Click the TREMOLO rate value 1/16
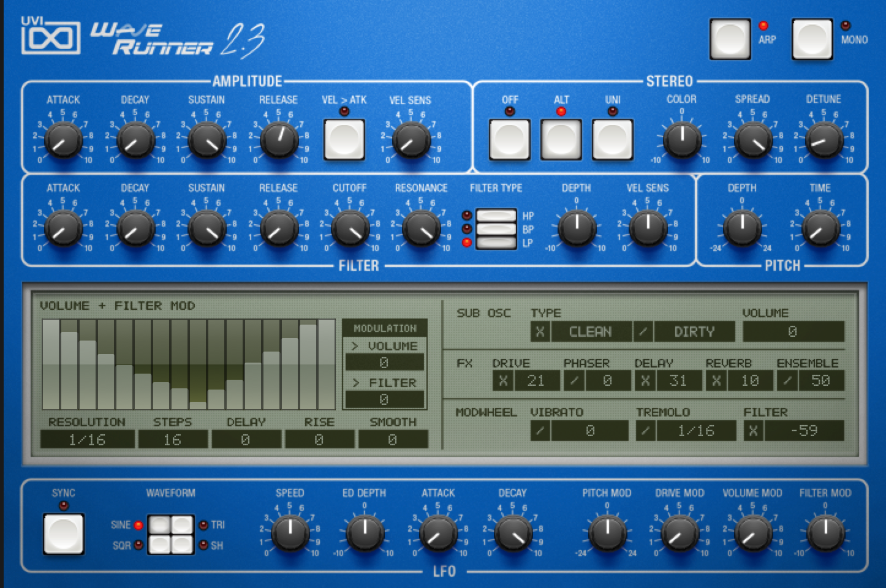 click(x=695, y=431)
